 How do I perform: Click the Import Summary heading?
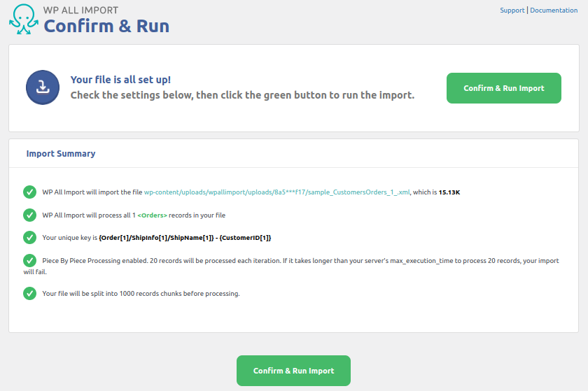tap(61, 154)
